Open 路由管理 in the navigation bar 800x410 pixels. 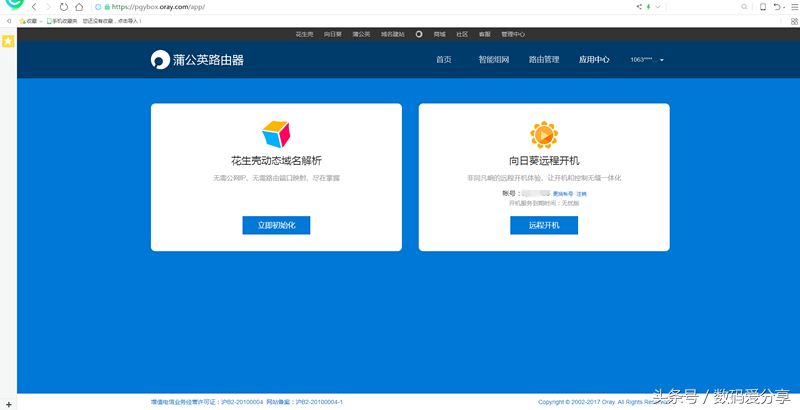click(544, 60)
